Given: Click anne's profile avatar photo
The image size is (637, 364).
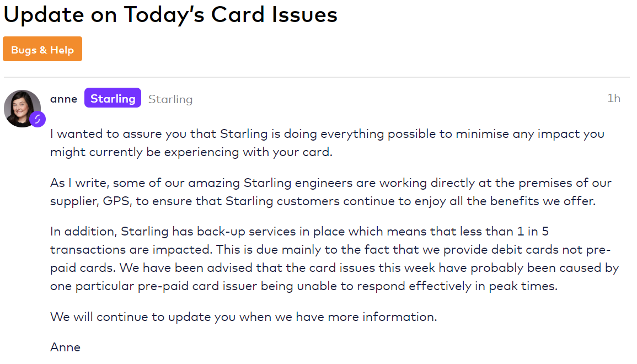Looking at the screenshot, I should (x=22, y=108).
